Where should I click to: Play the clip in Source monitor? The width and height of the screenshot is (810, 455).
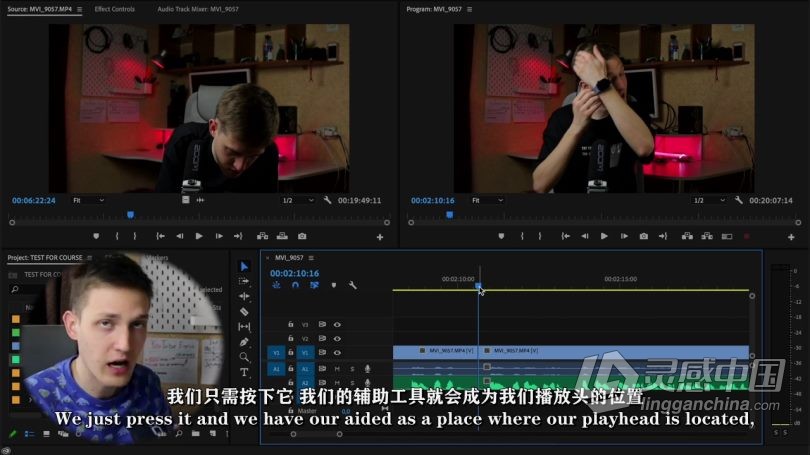199,236
